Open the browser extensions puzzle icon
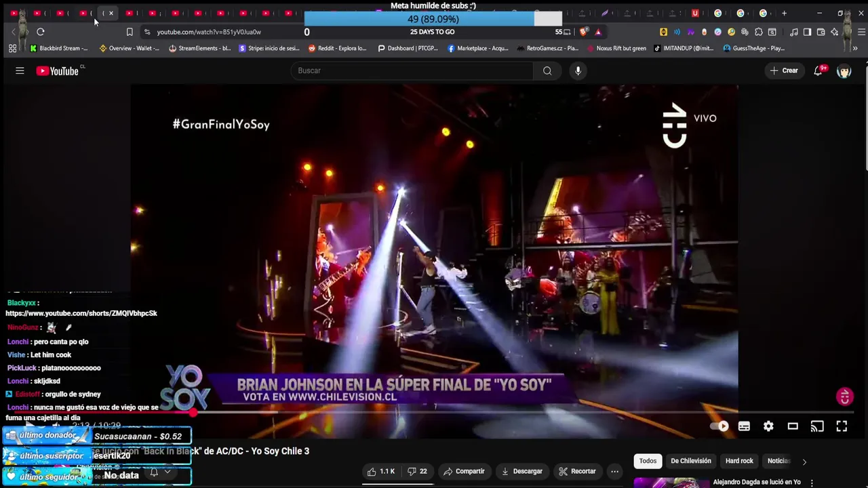Image resolution: width=868 pixels, height=488 pixels. point(759,32)
